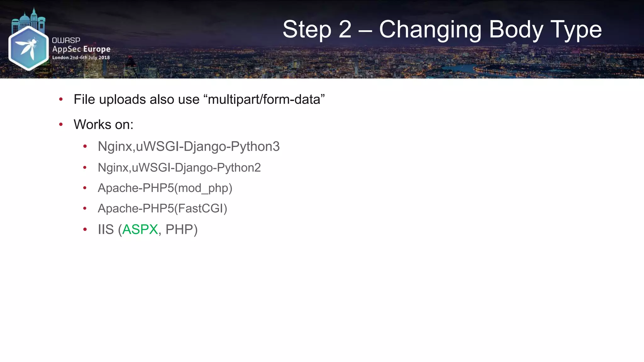Click the 'OWASP' logo text

pyautogui.click(x=66, y=40)
